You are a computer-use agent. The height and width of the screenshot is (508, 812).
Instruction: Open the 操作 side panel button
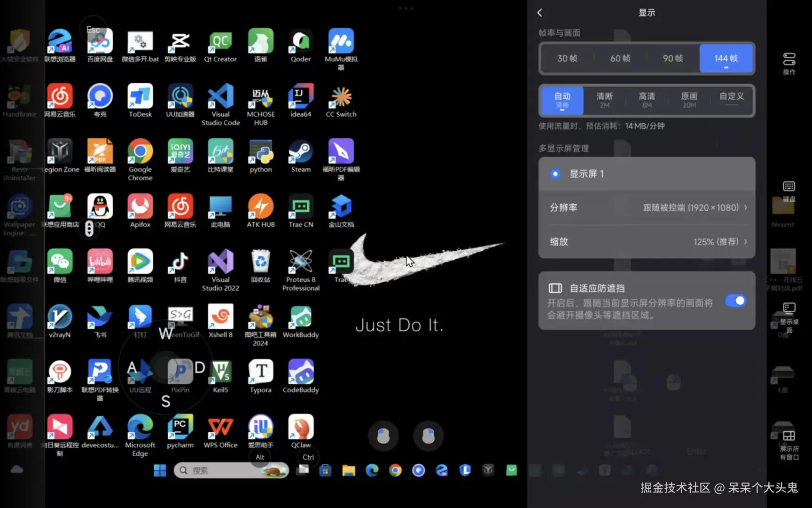coord(789,63)
